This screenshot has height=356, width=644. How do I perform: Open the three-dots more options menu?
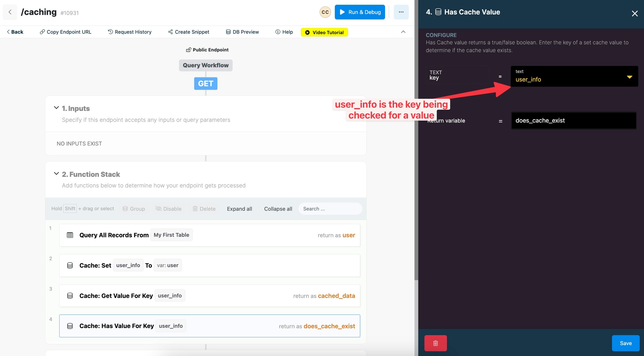coord(401,12)
